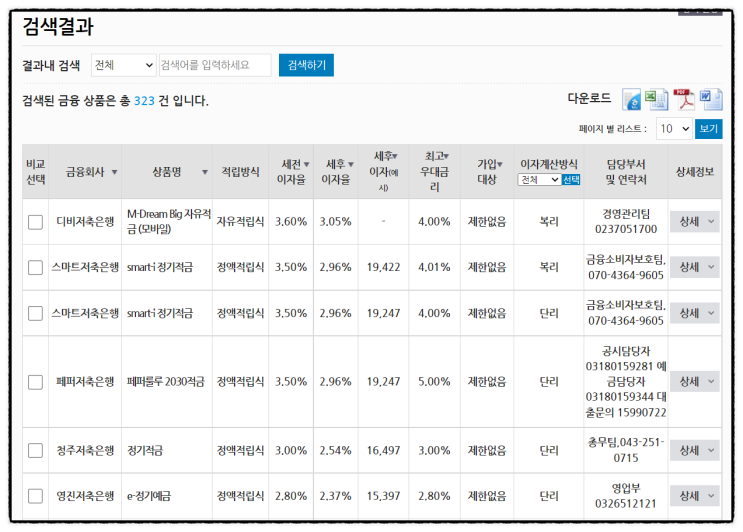Sort by 금융회사 column arrow
This screenshot has width=743, height=532.
[114, 172]
